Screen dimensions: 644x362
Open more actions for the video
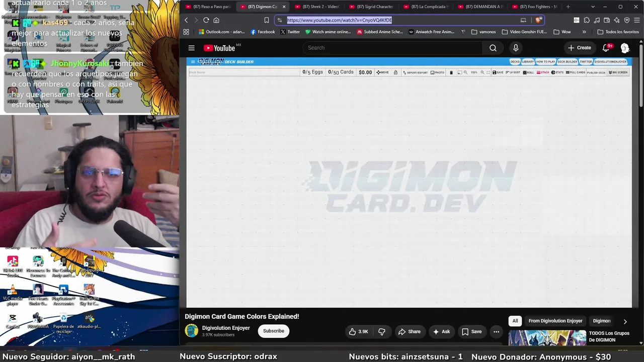[x=496, y=331]
